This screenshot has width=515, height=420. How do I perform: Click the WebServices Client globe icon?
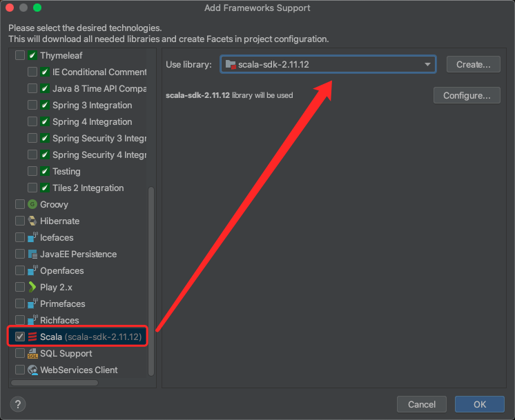tap(32, 370)
